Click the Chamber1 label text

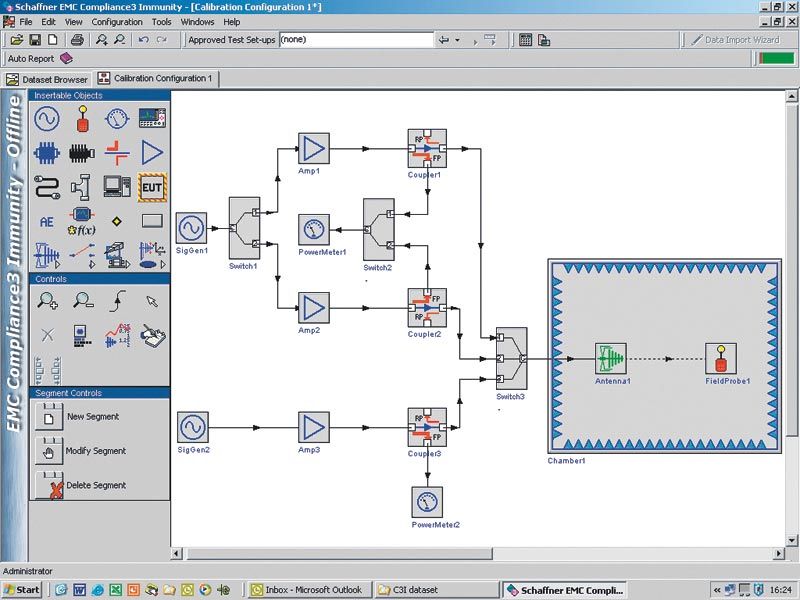click(x=566, y=461)
